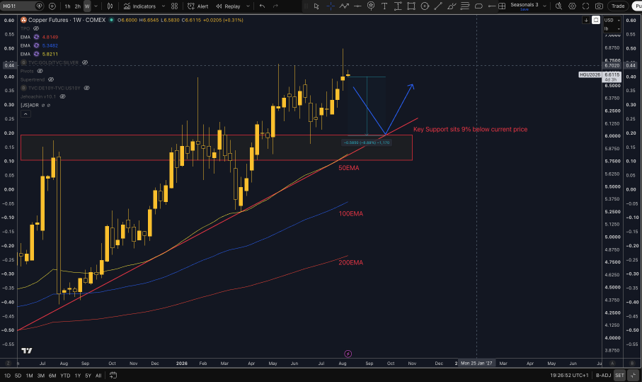This screenshot has width=642, height=382.
Task: Open the Seasonals 3 layout name
Action: point(524,5)
